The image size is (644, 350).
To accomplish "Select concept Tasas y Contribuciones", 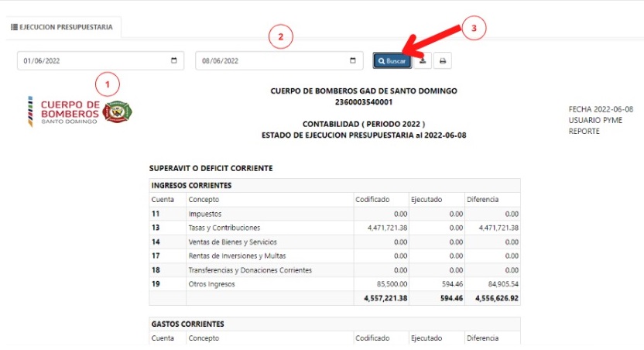I will [224, 228].
